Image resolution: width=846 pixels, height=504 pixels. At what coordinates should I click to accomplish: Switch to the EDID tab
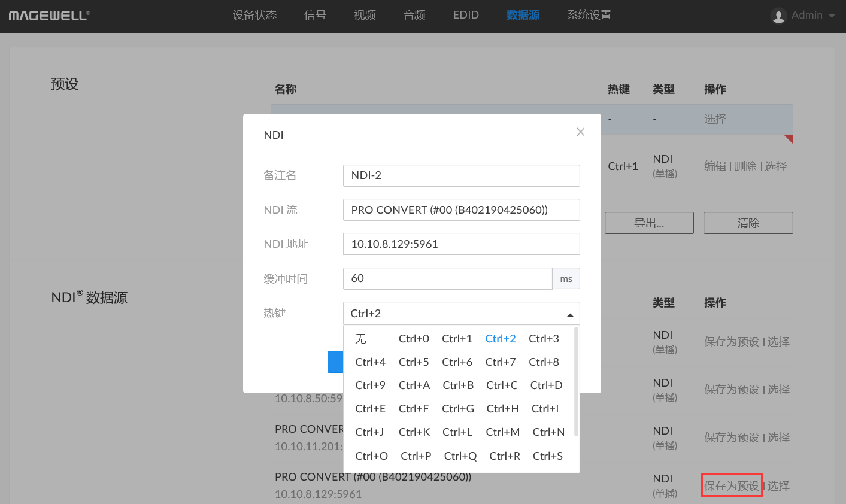pos(466,15)
